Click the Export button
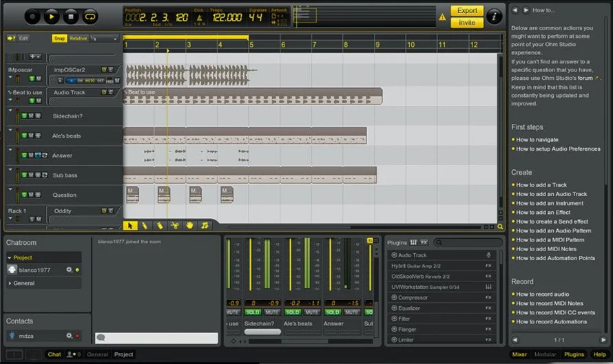This screenshot has height=364, width=613. [x=467, y=10]
